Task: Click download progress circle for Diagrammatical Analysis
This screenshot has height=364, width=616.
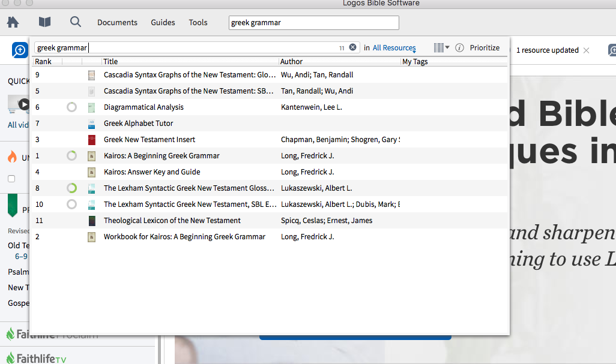Action: coord(71,107)
